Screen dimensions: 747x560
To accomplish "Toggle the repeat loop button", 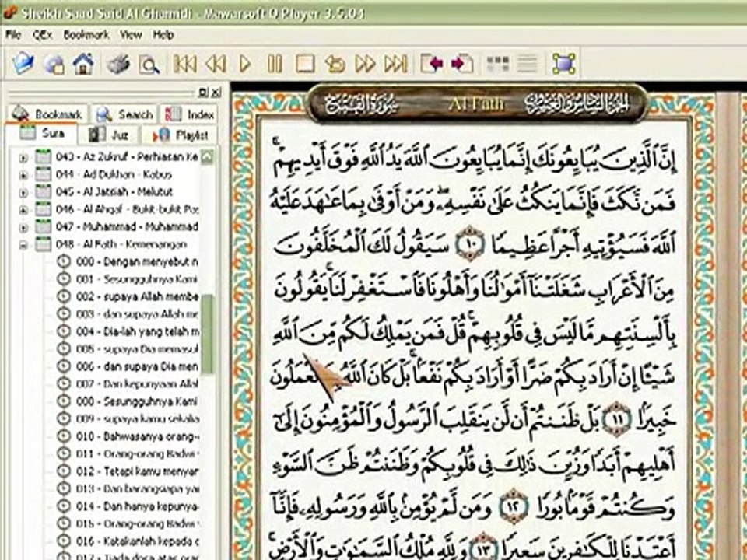I will point(335,64).
